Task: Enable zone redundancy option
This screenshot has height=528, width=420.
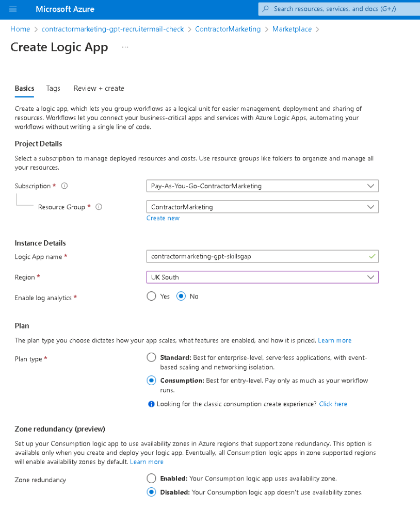Action: [151, 478]
